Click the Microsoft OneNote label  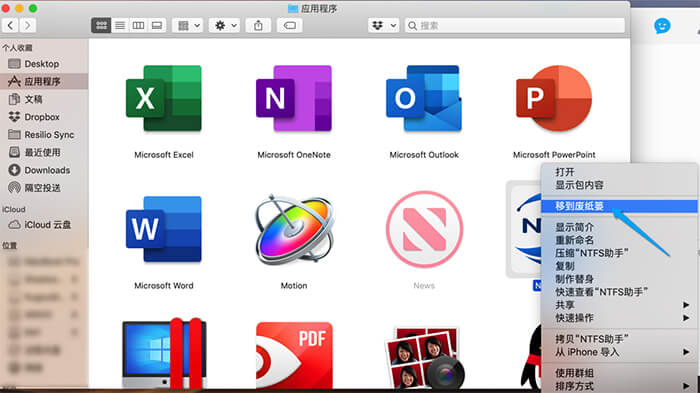[x=294, y=155]
